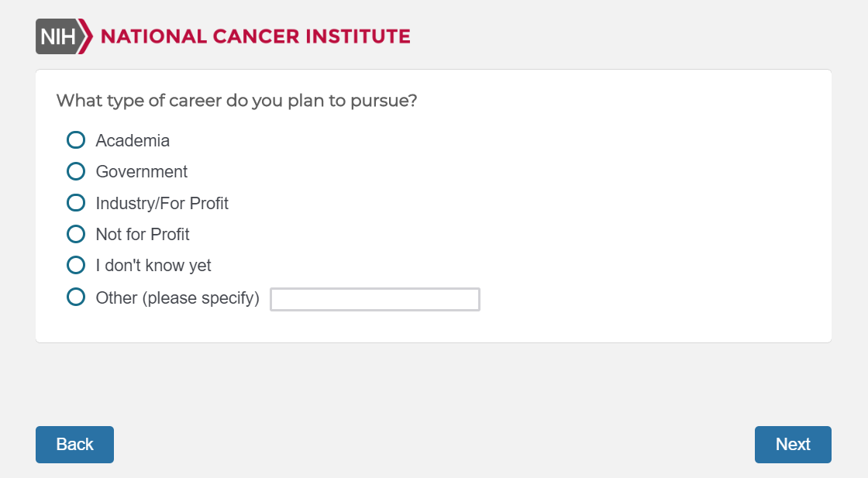Image resolution: width=868 pixels, height=478 pixels.
Task: Click the "I don't know yet" label text
Action: point(153,266)
